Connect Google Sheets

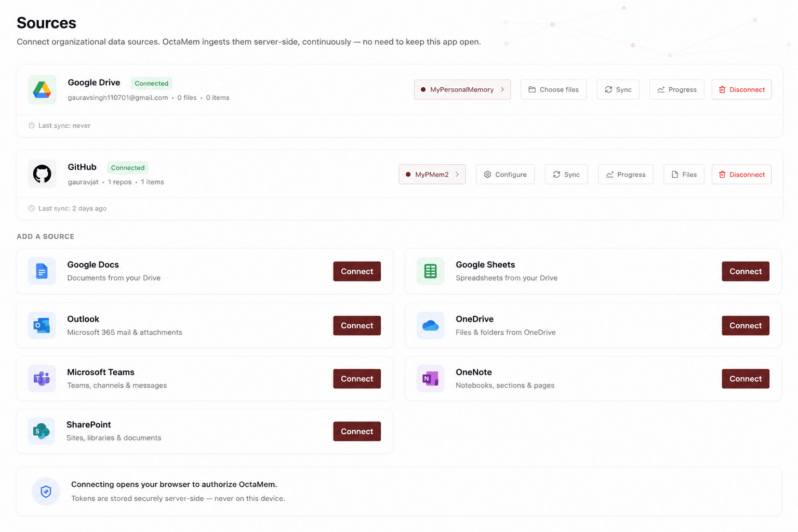[x=746, y=271]
